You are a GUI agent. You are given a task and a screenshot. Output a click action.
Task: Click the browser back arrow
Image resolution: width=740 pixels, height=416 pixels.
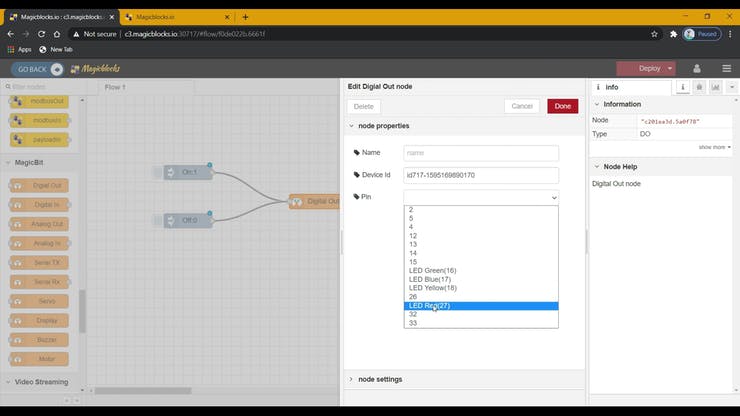(x=10, y=34)
